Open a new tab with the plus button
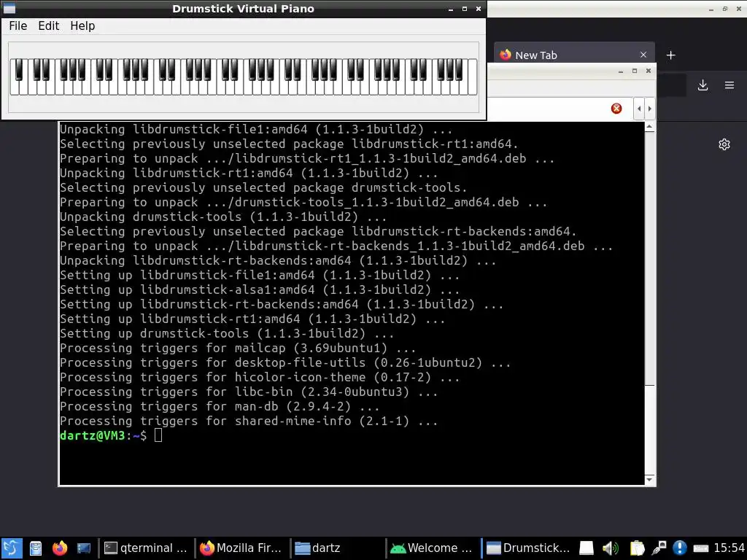The height and width of the screenshot is (560, 747). [x=671, y=55]
